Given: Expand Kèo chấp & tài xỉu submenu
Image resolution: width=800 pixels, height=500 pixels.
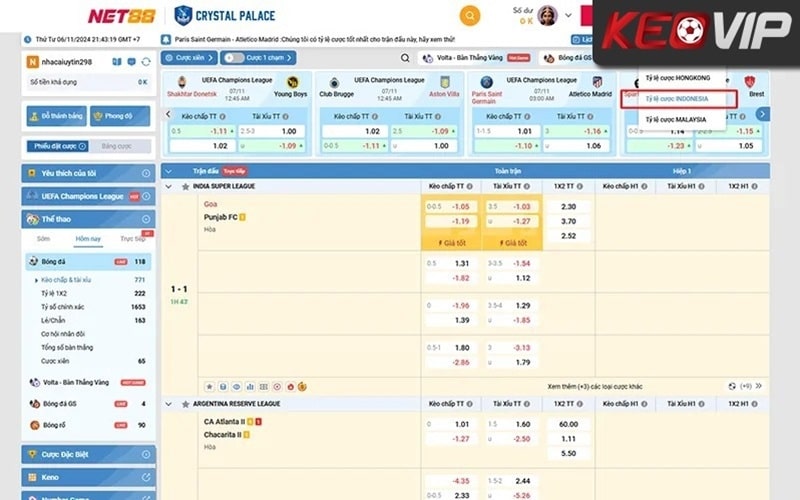Looking at the screenshot, I should (x=66, y=280).
